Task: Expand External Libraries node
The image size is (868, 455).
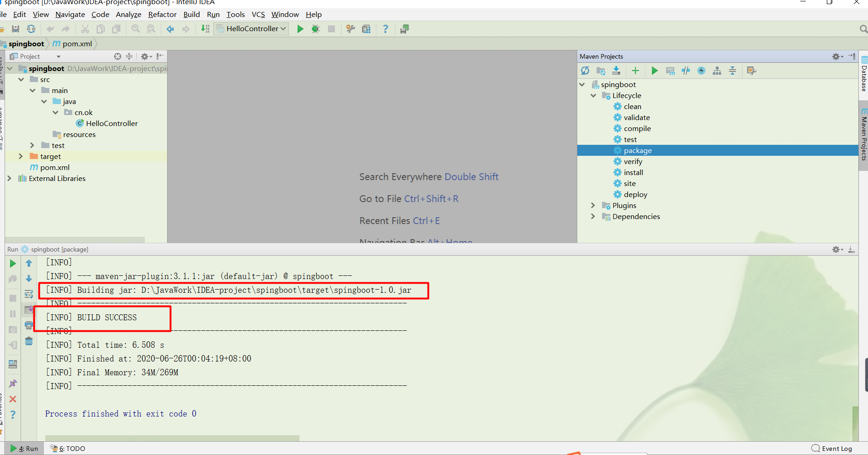Action: coord(9,178)
